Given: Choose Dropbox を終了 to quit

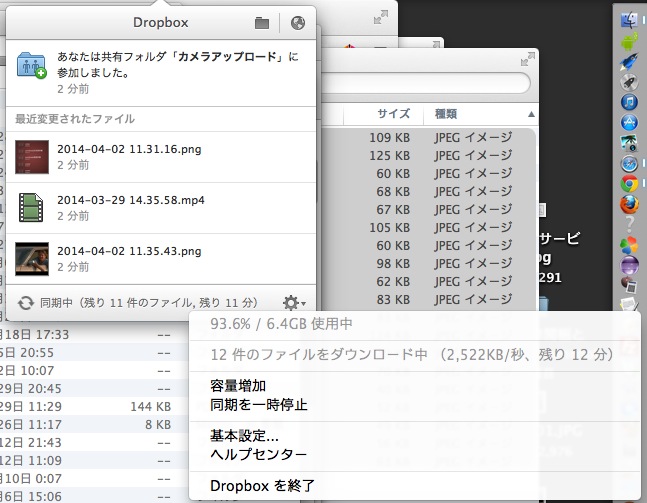Looking at the screenshot, I should tap(262, 486).
